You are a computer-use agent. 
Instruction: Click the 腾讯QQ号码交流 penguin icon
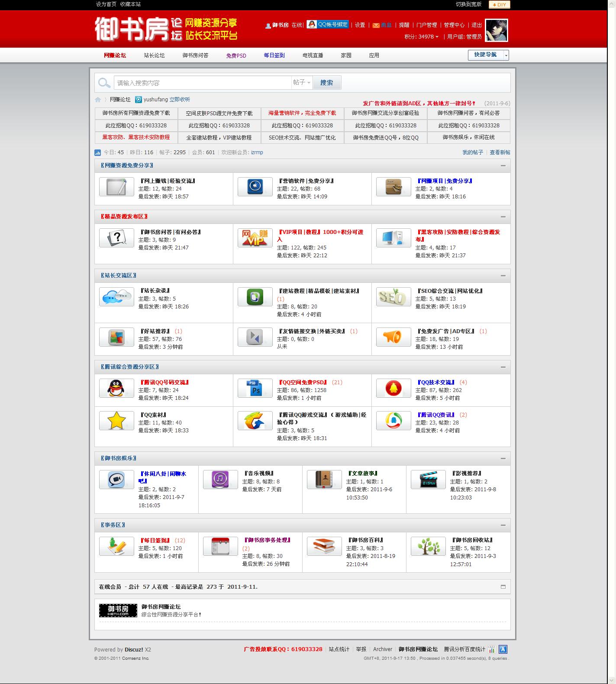[x=116, y=388]
